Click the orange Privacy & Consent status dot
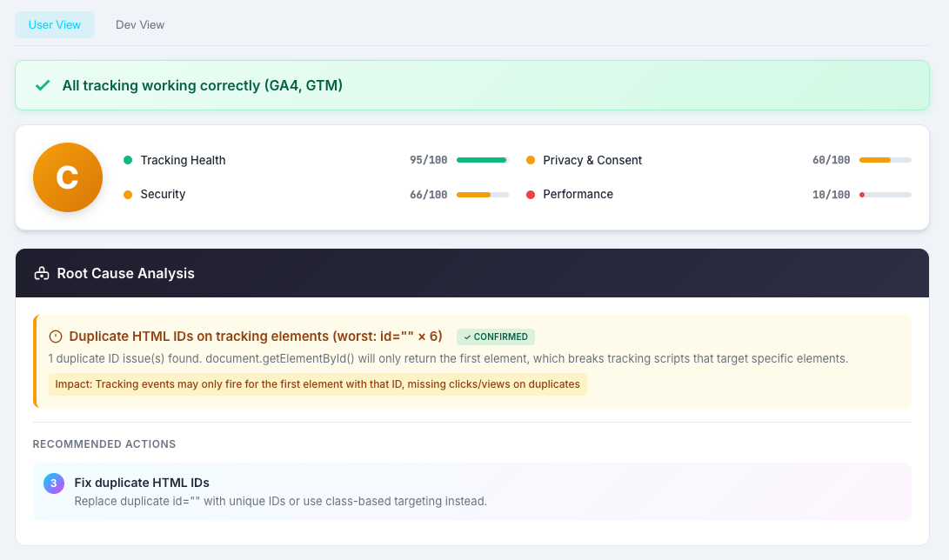This screenshot has width=949, height=560. click(531, 160)
